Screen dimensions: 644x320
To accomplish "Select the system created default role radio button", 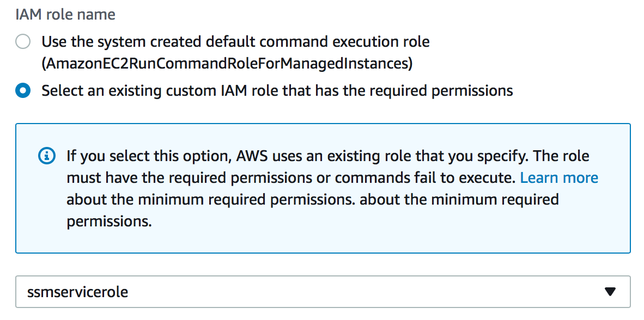I will [23, 42].
